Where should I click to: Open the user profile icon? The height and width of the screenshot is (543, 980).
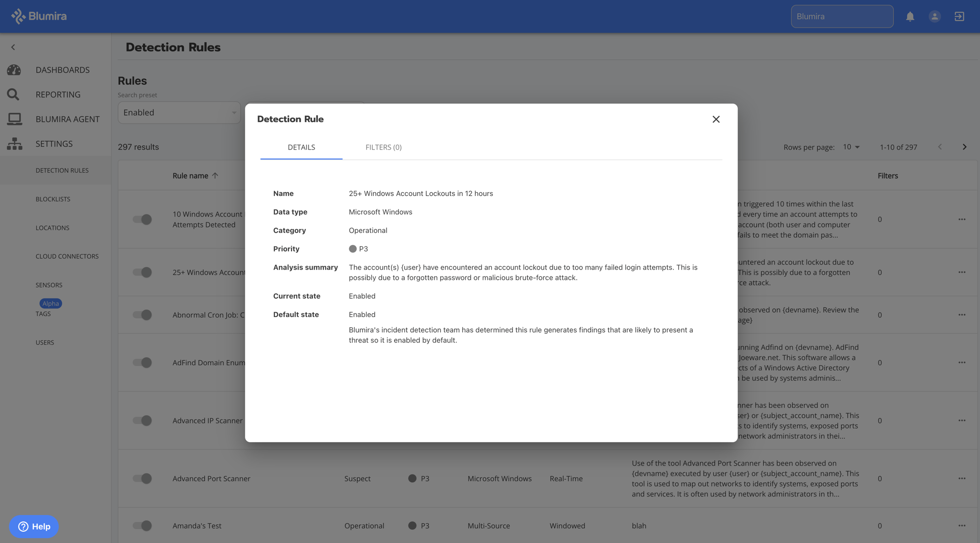934,16
